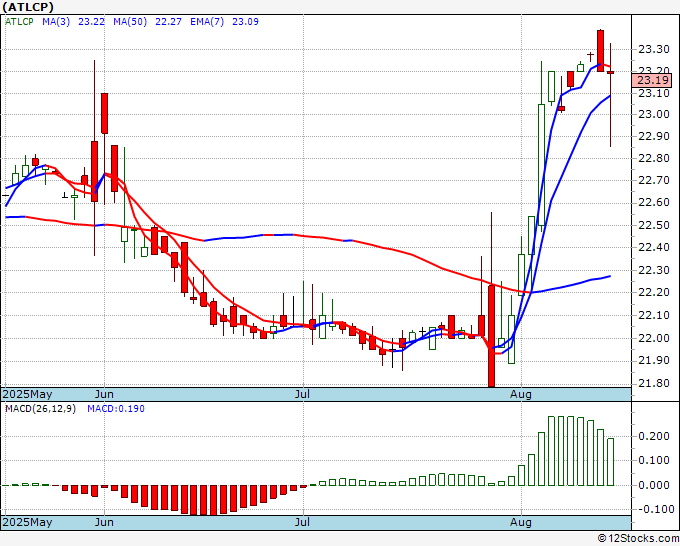Click the 0.100 MACD axis label
This screenshot has width=680, height=546.
point(654,460)
